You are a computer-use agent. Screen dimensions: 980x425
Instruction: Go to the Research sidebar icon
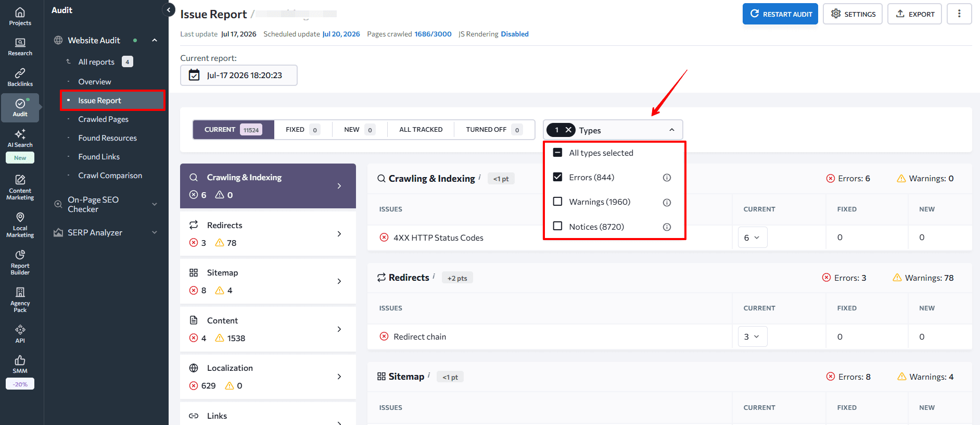pyautogui.click(x=20, y=47)
